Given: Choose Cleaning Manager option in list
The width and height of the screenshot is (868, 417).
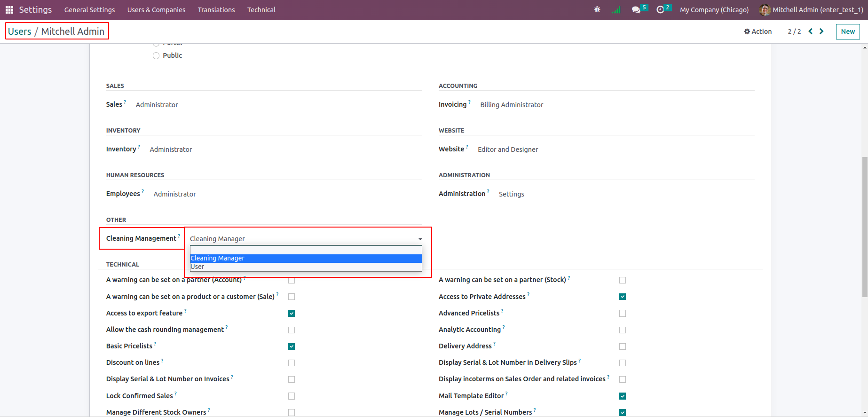Looking at the screenshot, I should [306, 258].
